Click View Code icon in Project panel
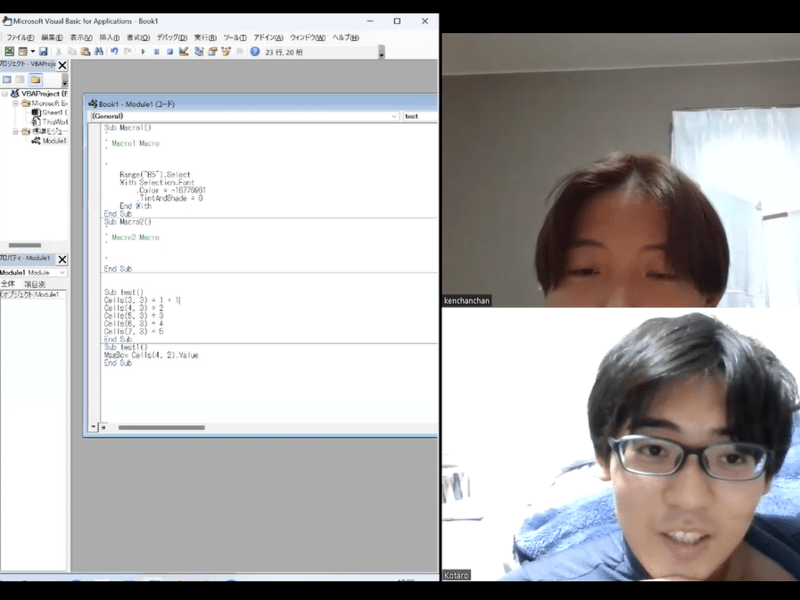Screen dimensions: 800x600 6,79
